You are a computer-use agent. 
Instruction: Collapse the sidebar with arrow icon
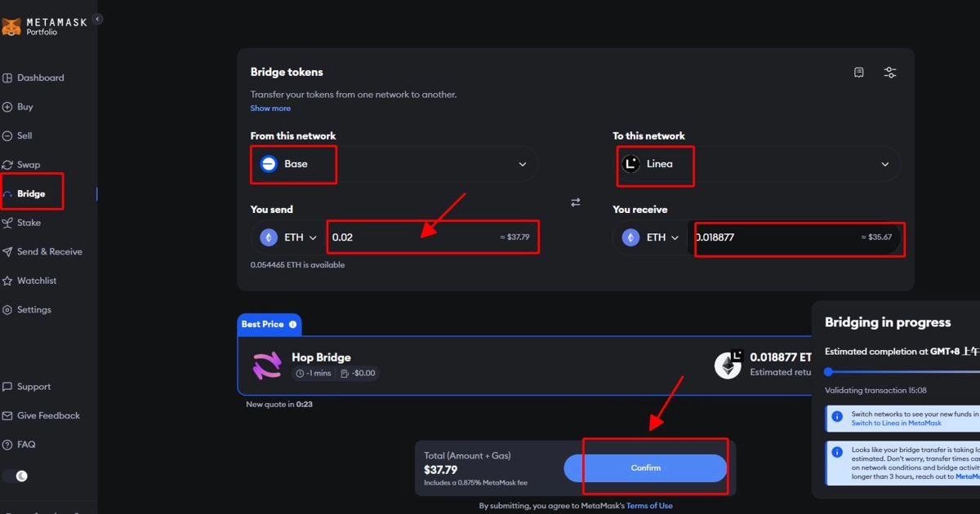pos(97,19)
